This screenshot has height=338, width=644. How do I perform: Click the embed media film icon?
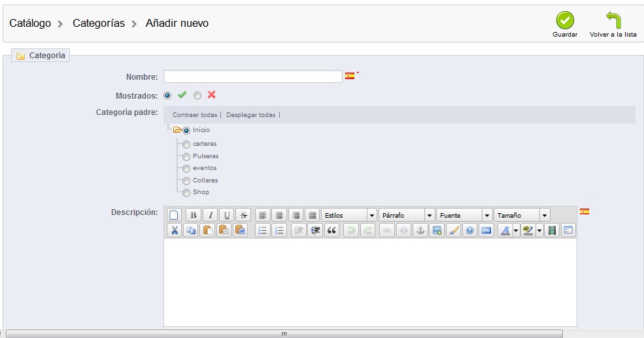[552, 230]
